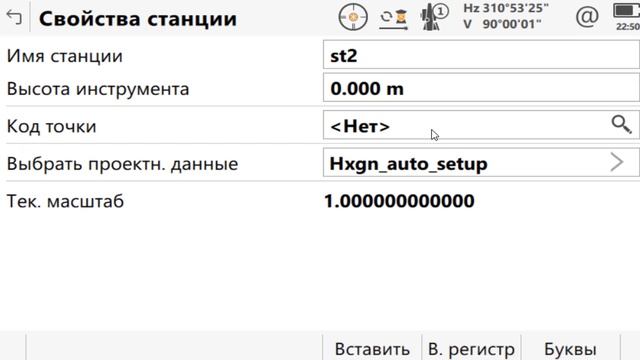Click the V 90°00'01" angle readout

pos(503,24)
